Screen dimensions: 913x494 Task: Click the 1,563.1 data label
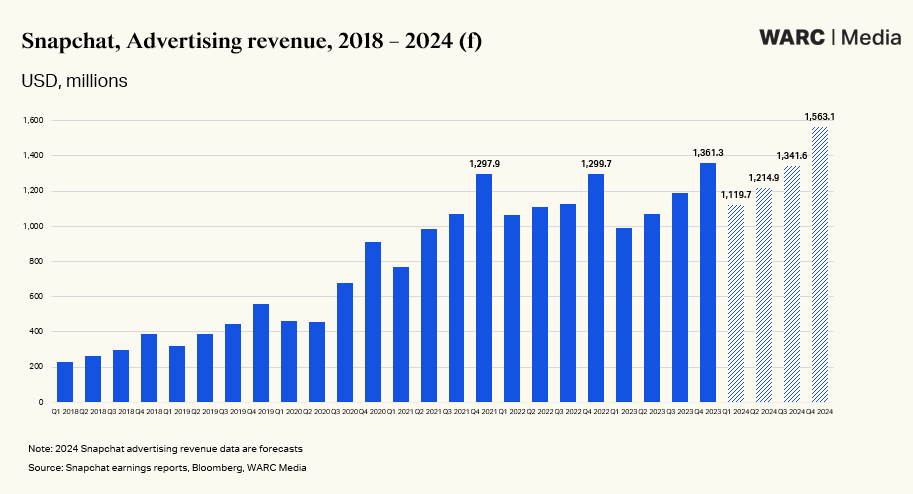(820, 117)
